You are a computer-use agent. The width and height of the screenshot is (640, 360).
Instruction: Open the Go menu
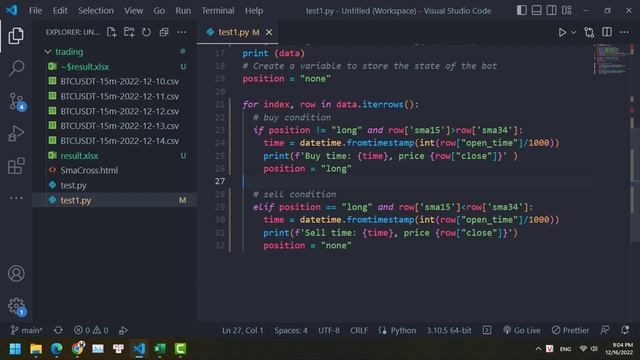[159, 11]
